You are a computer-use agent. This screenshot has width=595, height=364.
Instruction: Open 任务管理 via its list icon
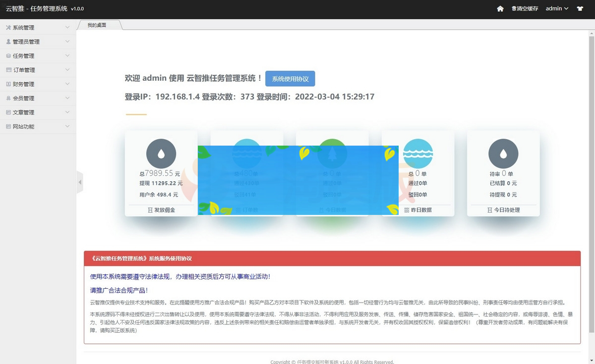(8, 55)
